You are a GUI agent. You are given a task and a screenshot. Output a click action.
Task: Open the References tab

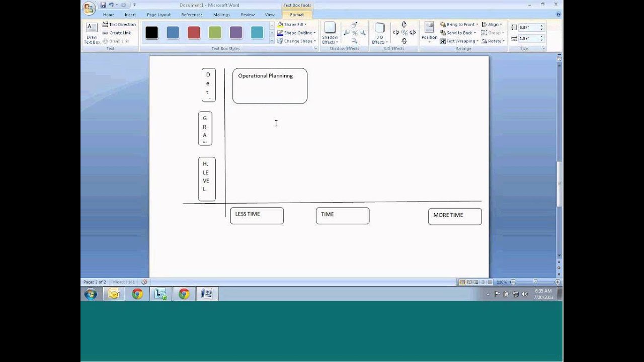tap(192, 15)
